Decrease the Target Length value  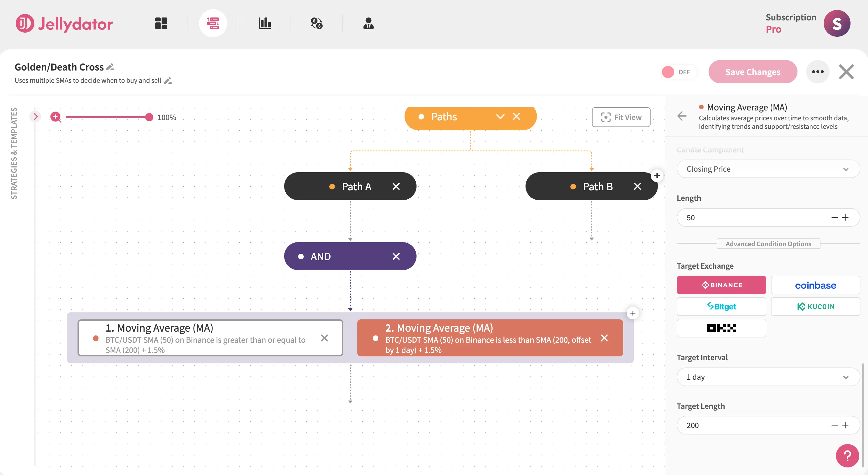tap(835, 425)
